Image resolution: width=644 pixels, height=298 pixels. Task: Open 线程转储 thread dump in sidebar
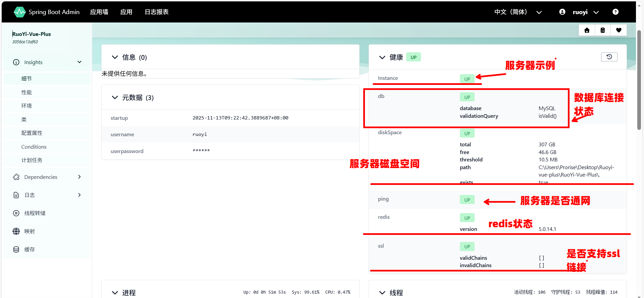click(35, 213)
